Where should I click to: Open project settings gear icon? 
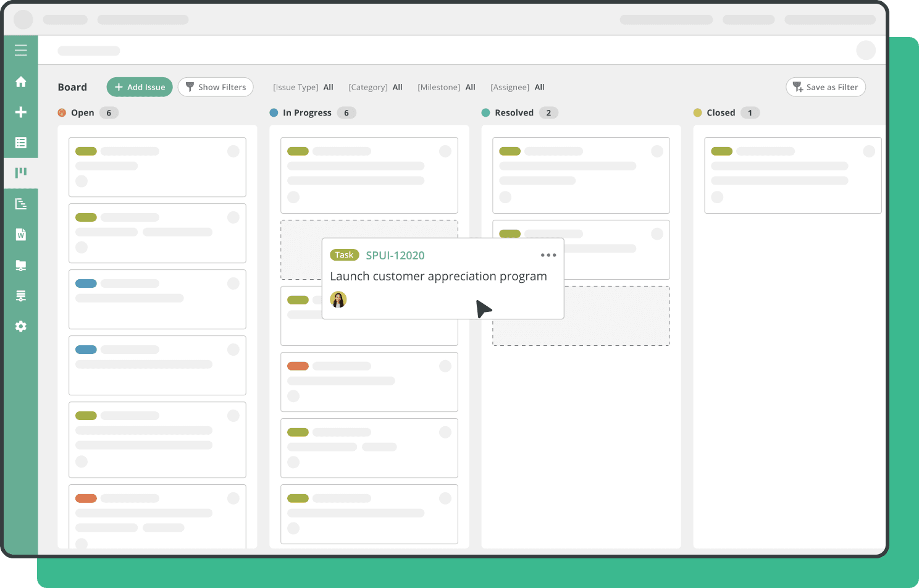21,326
